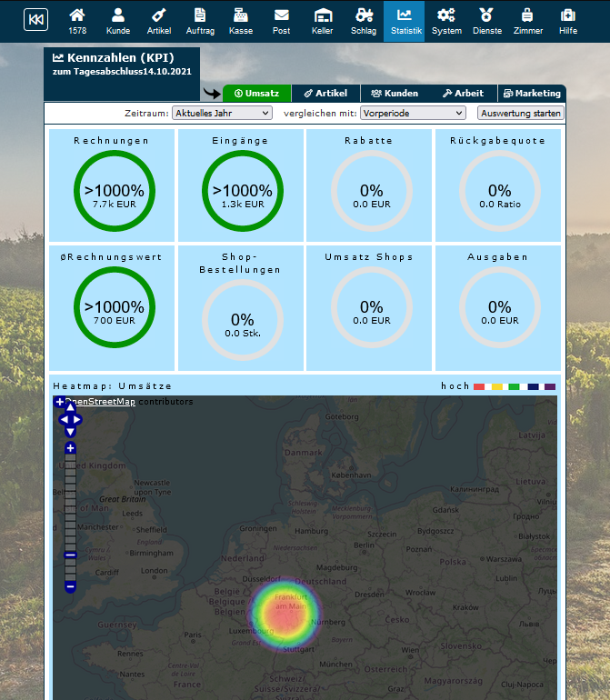Switch to the Kunden tab
610x700 pixels.
[x=395, y=93]
